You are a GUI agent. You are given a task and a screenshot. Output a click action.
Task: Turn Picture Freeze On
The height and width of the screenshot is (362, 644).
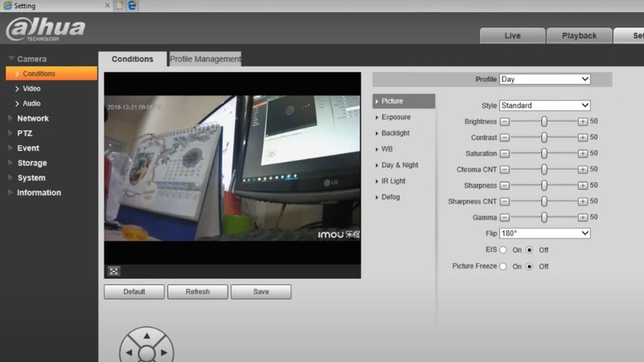(x=503, y=266)
